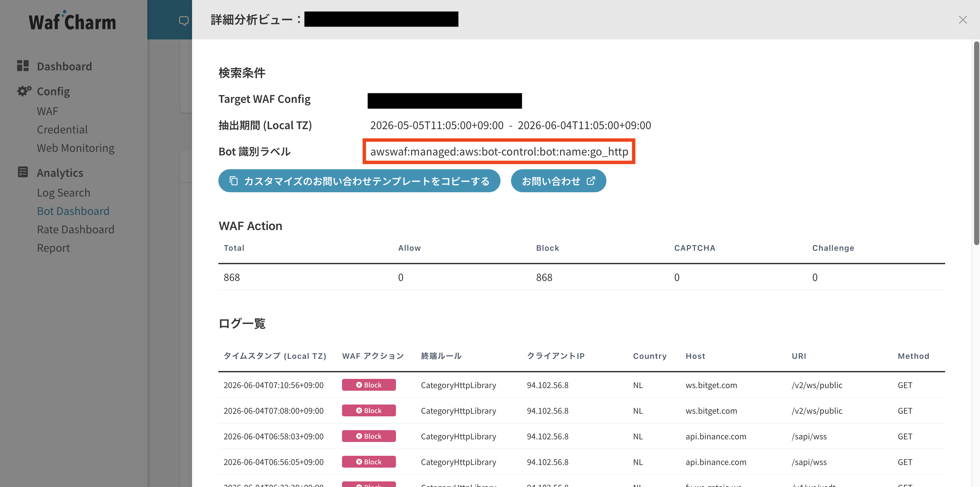Click the Block badge in 06:56:05 row
The image size is (980, 487).
tap(369, 462)
